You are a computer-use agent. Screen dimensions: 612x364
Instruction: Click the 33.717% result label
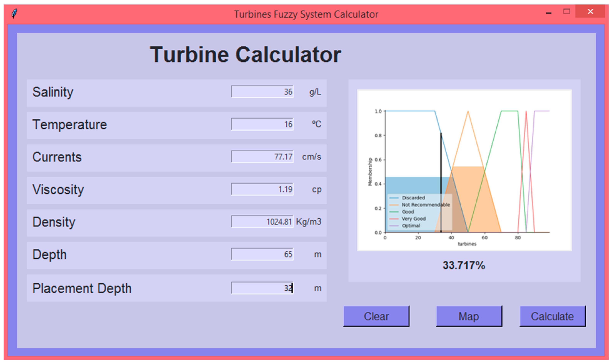[464, 265]
